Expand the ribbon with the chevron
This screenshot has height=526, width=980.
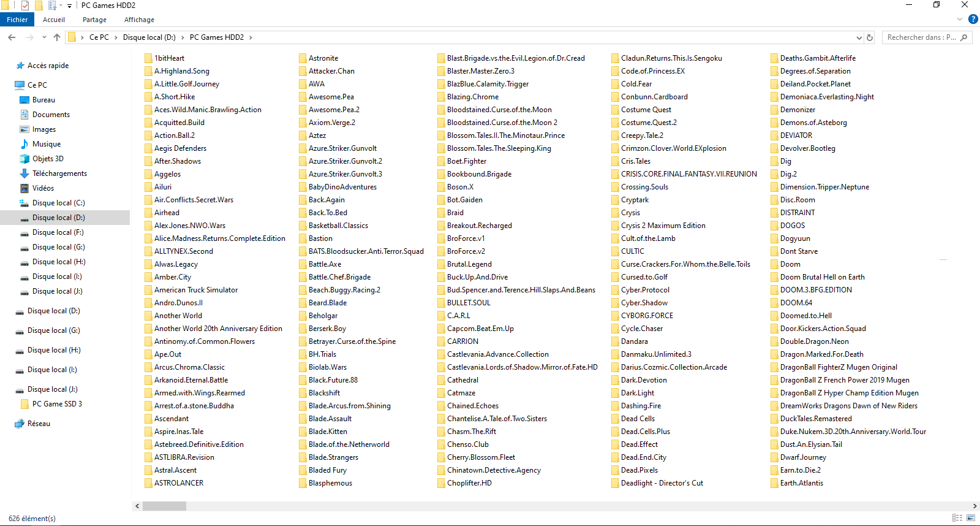click(960, 20)
